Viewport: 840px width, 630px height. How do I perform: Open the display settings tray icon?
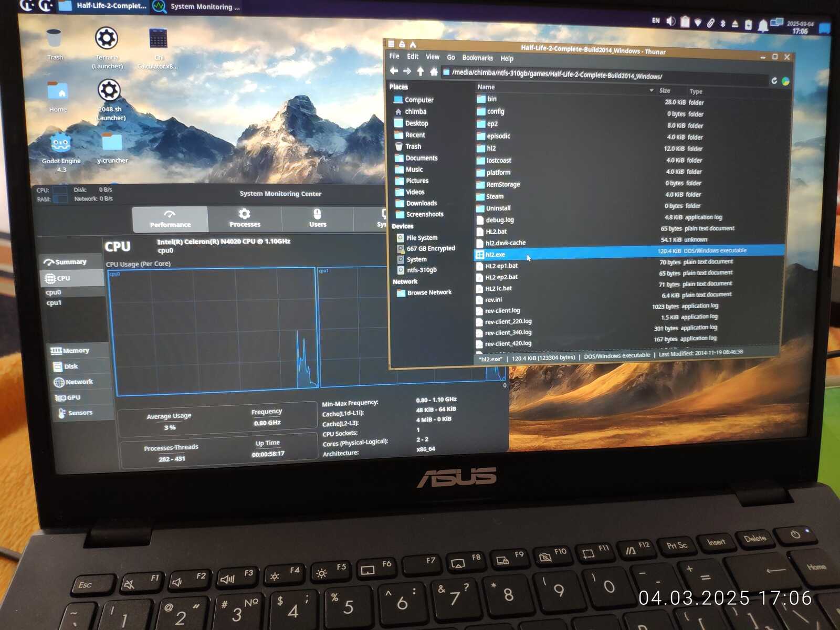point(776,23)
